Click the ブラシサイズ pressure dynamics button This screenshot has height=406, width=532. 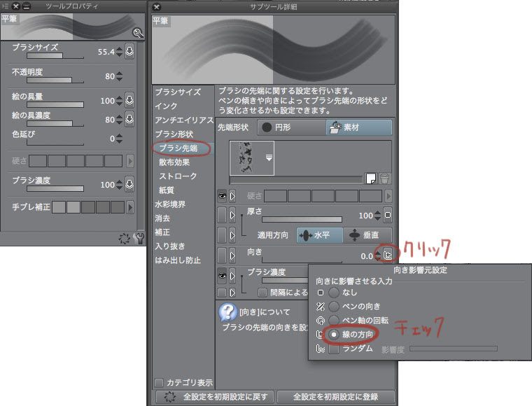129,52
